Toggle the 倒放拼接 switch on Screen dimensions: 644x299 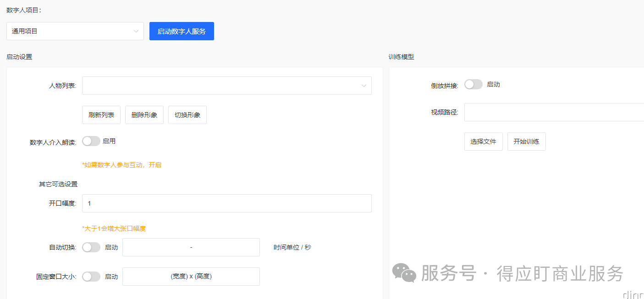tap(473, 84)
